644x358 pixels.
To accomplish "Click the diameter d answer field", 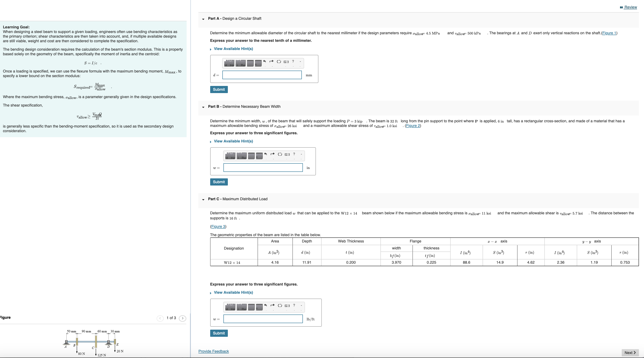I will coord(262,75).
